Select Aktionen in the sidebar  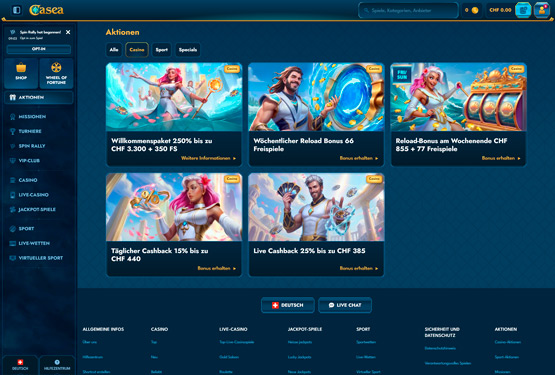click(39, 97)
